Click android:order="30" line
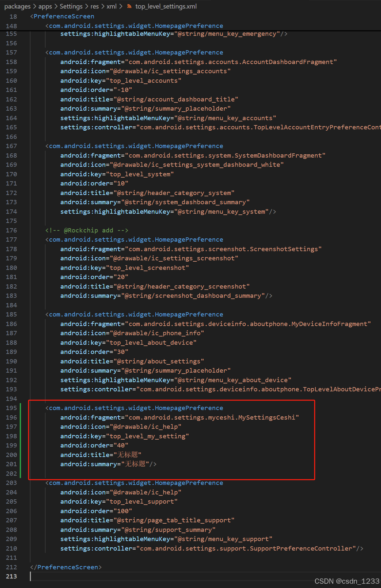This screenshot has width=381, height=588. 94,352
